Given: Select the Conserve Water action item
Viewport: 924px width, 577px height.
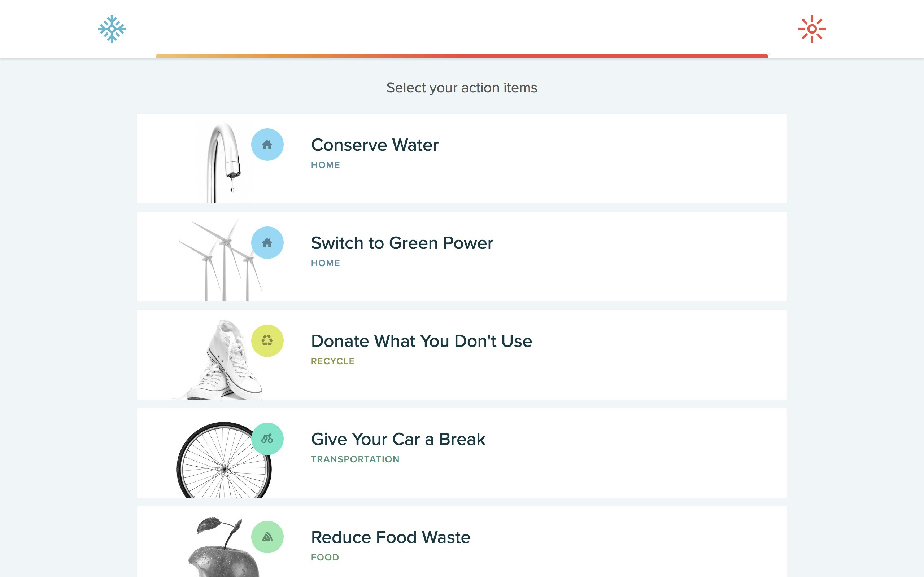Looking at the screenshot, I should point(375,145).
